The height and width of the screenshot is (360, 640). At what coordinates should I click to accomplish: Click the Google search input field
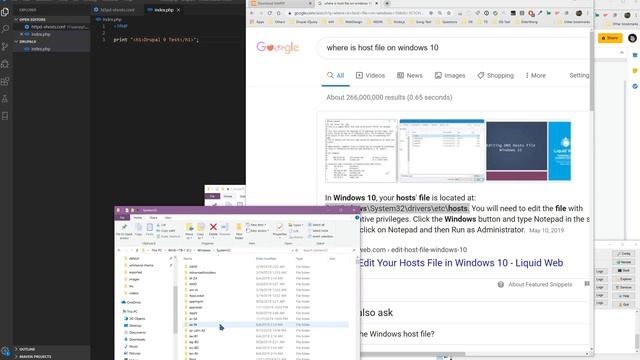point(453,48)
